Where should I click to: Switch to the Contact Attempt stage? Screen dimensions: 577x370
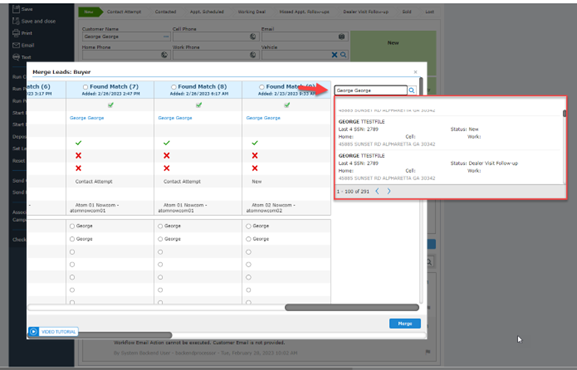pyautogui.click(x=124, y=12)
